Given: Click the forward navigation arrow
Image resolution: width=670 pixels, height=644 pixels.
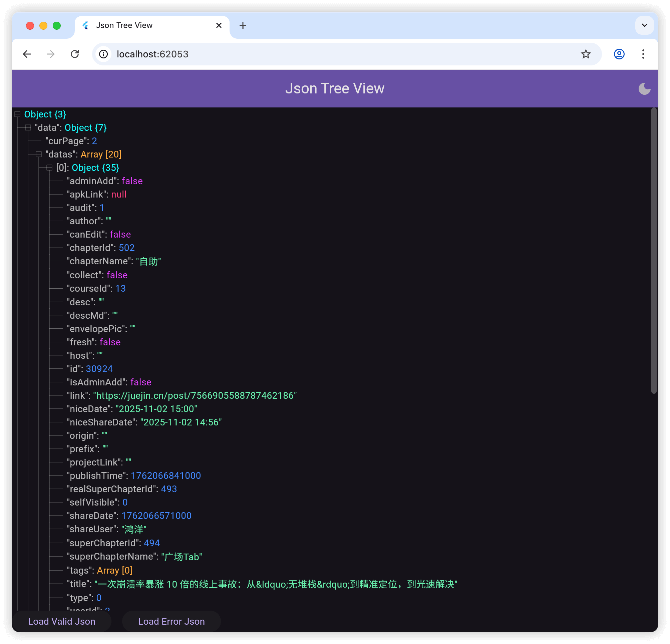Looking at the screenshot, I should (50, 54).
